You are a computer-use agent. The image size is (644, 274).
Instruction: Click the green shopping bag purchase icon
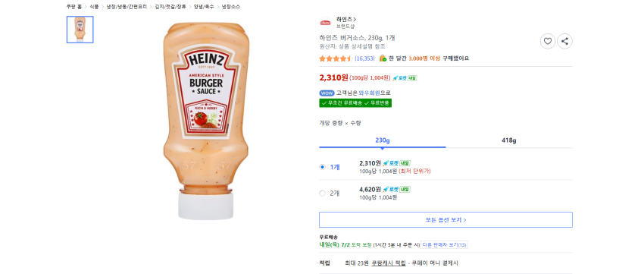click(x=383, y=58)
